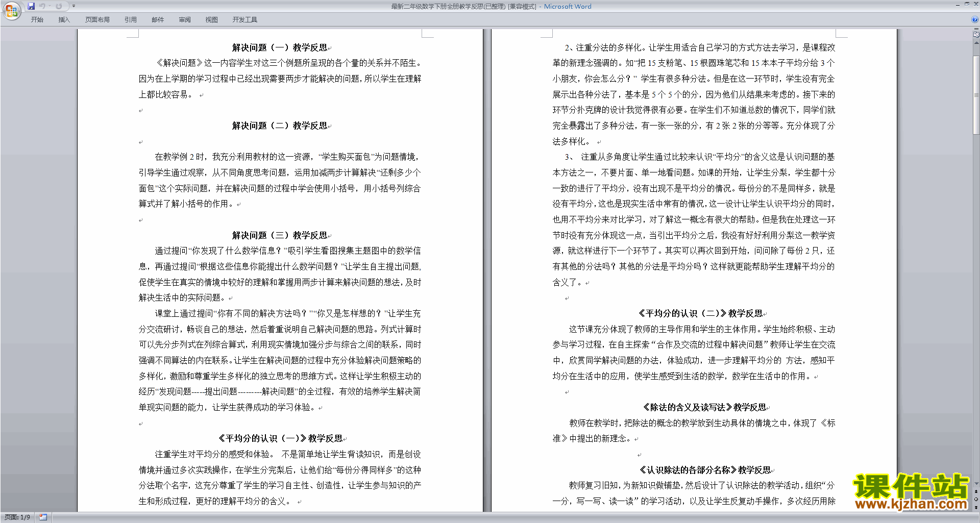Click heading 《平均分的认识（一）》教学反思

tap(280, 438)
